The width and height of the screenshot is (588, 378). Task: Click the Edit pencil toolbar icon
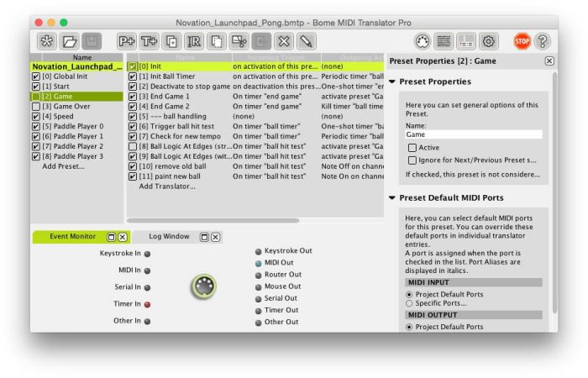(307, 41)
